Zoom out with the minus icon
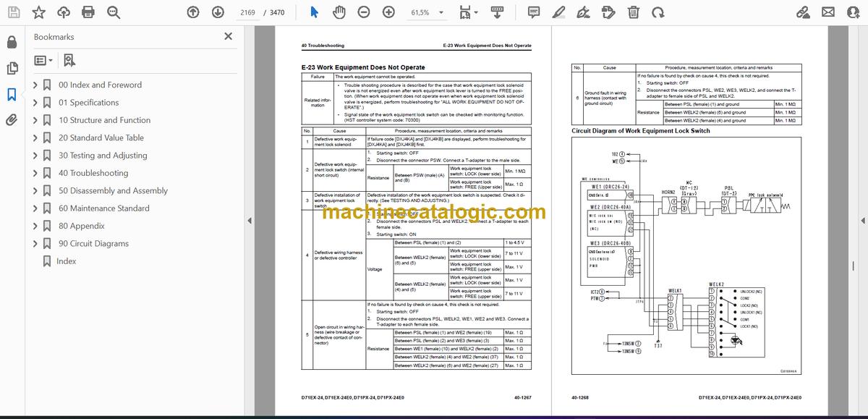This screenshot has width=868, height=419. pyautogui.click(x=364, y=12)
